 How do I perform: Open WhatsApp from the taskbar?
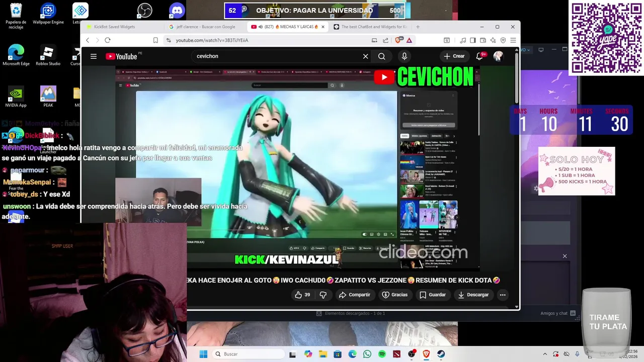click(367, 354)
